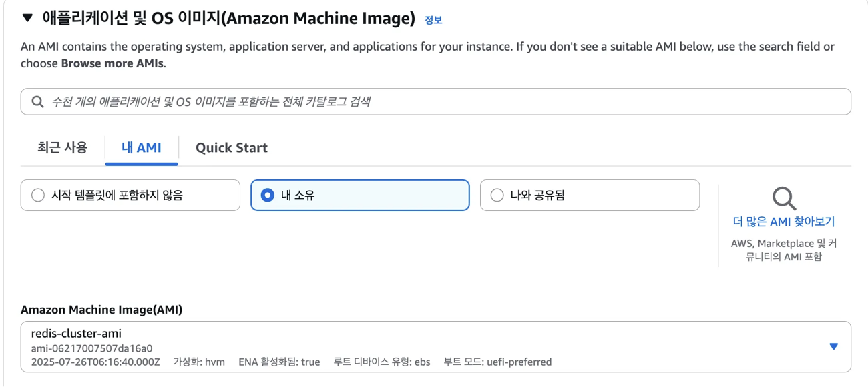Click the 부트 모드: uefi-preferred value
Image resolution: width=868 pixels, height=387 pixels.
(497, 362)
